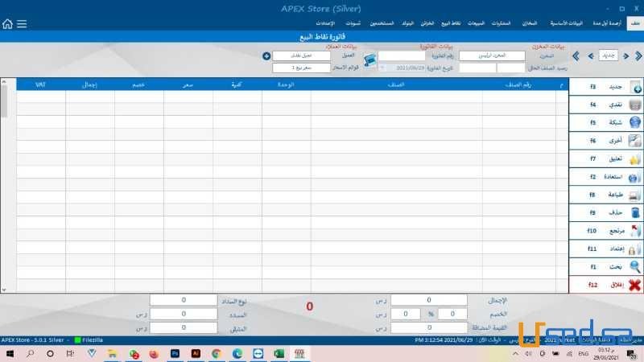Open the invoice date dropdown
Viewport: 644px width, 362px height.
(382, 68)
